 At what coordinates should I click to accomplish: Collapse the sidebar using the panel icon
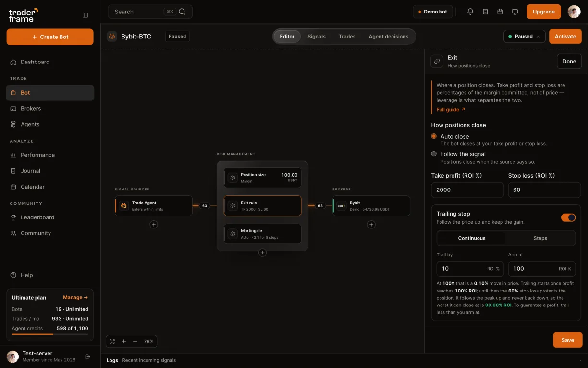pos(86,15)
